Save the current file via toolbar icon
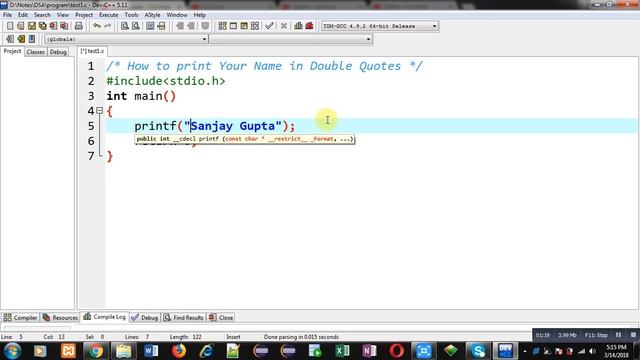 31,26
